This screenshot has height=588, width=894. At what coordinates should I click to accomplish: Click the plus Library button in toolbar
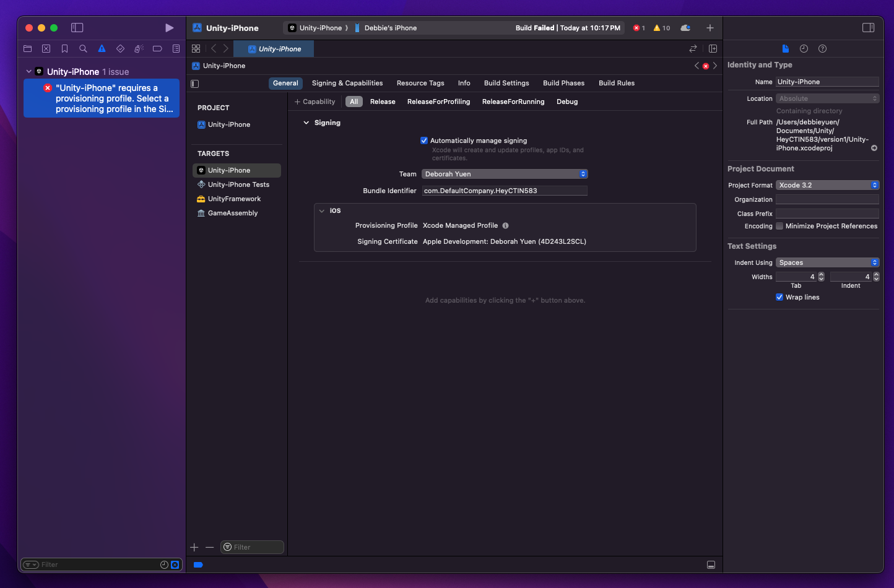coord(710,28)
